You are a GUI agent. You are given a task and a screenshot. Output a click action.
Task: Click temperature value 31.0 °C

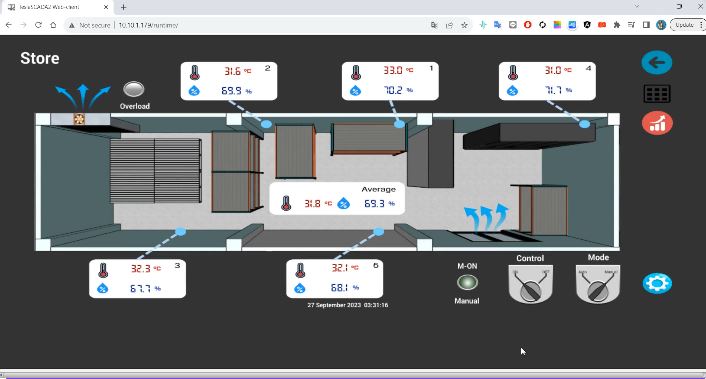[x=557, y=70]
